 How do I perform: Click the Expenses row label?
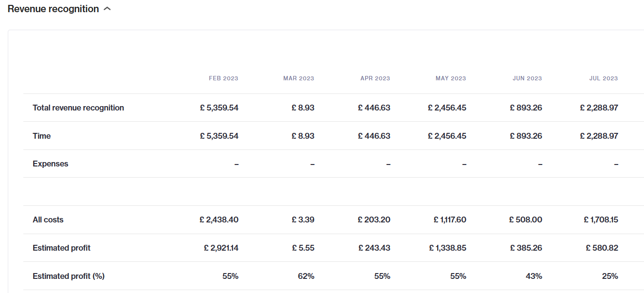51,164
